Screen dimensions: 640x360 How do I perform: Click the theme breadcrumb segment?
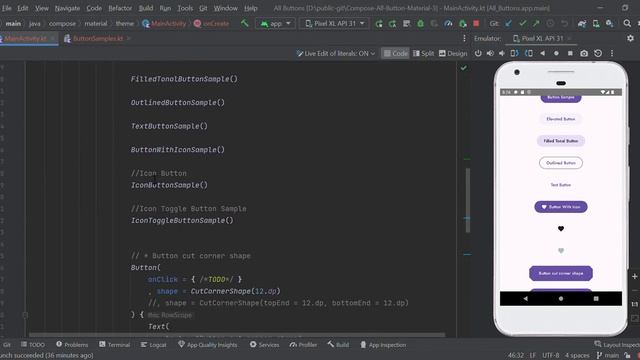click(124, 24)
